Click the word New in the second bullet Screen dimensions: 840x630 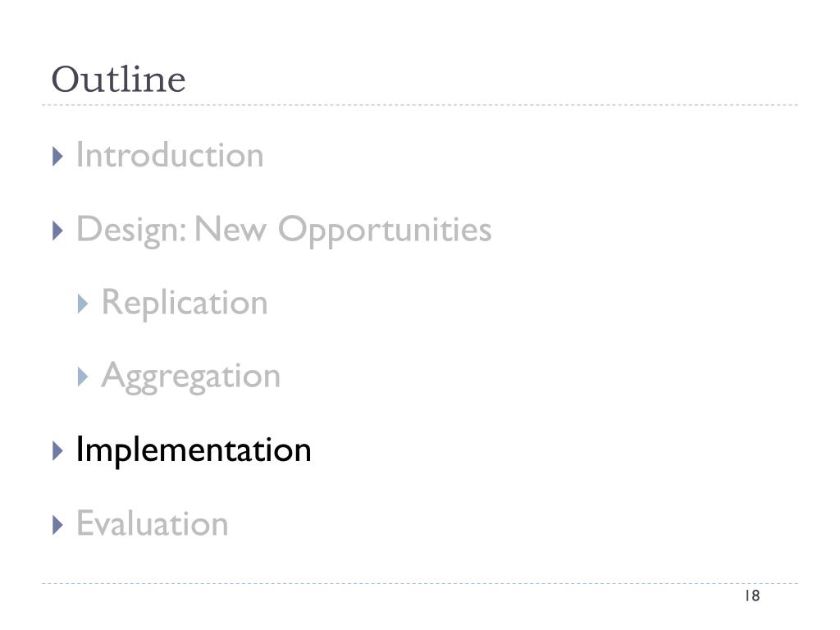(231, 230)
